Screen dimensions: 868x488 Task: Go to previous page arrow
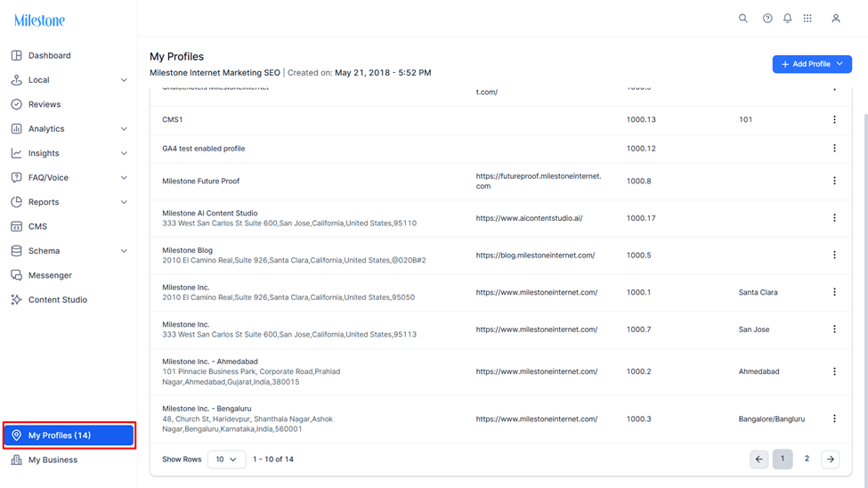[x=759, y=460]
